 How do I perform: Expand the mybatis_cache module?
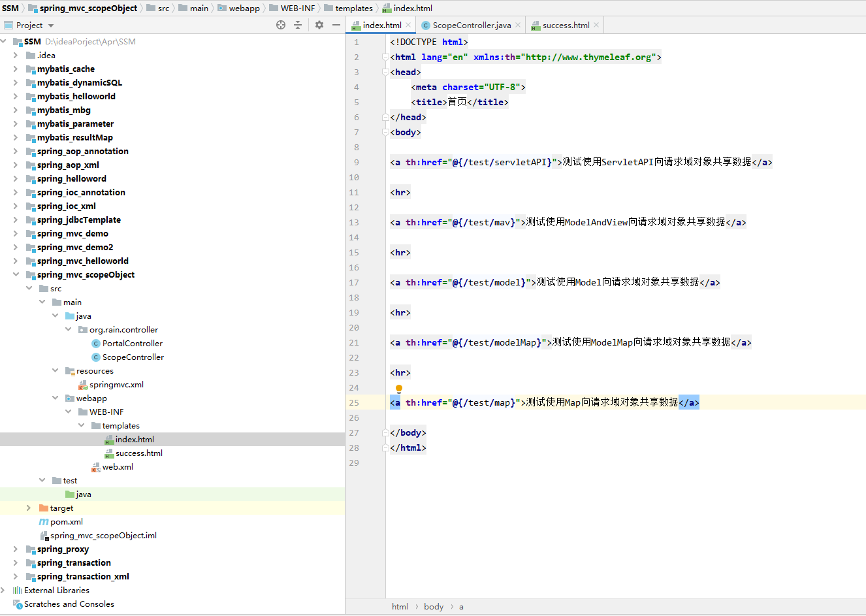point(16,69)
